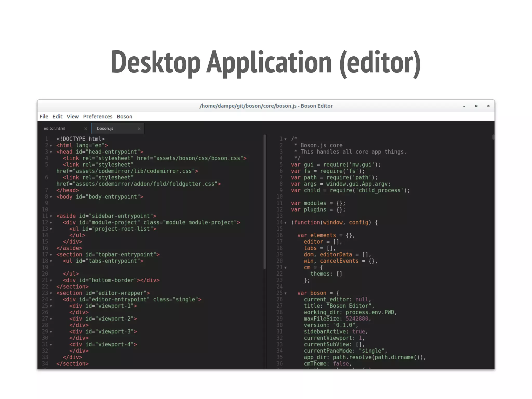Image resolution: width=532 pixels, height=399 pixels.
Task: Click the var fs = require('fs') line
Action: pos(328,171)
